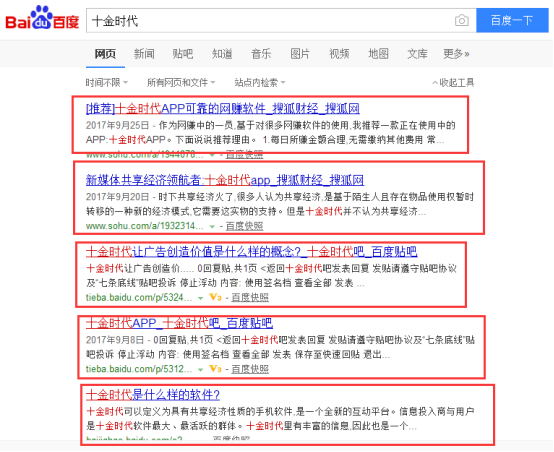554x452 pixels.
Task: Collapse search tools via 收起工具
Action: coord(453,83)
